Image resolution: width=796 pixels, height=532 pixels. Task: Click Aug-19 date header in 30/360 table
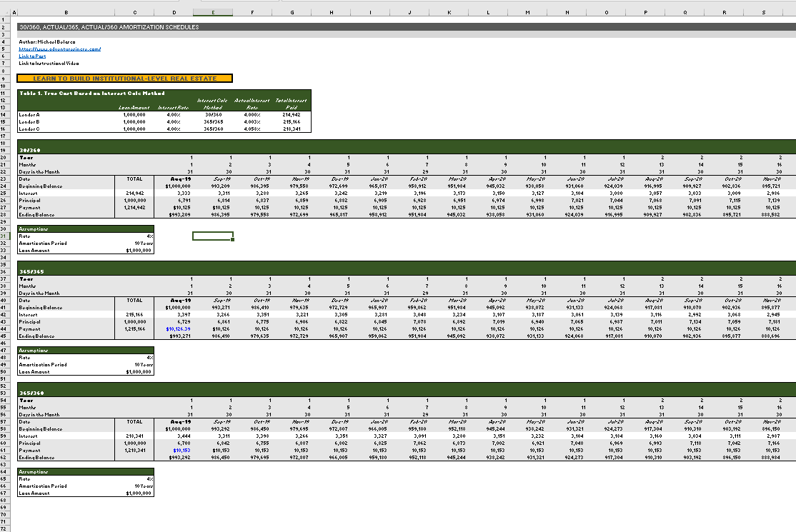(175, 179)
